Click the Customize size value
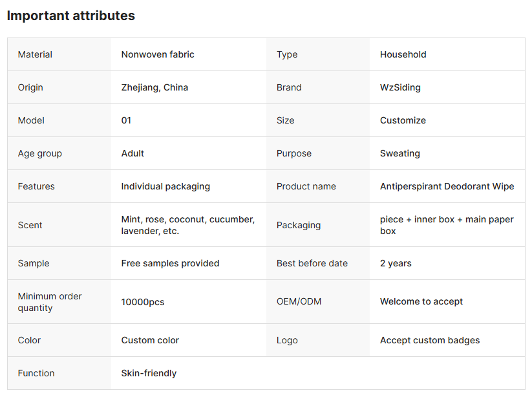 pos(403,121)
